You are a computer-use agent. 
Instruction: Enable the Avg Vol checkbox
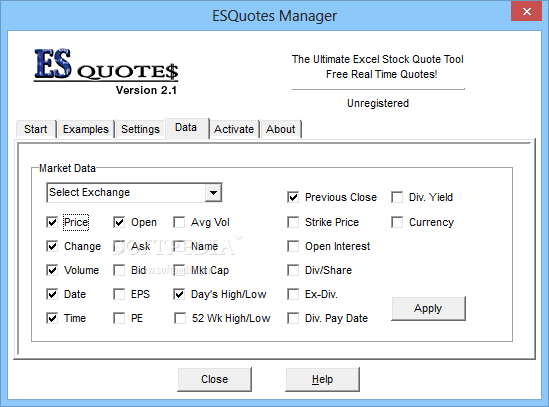coord(179,222)
